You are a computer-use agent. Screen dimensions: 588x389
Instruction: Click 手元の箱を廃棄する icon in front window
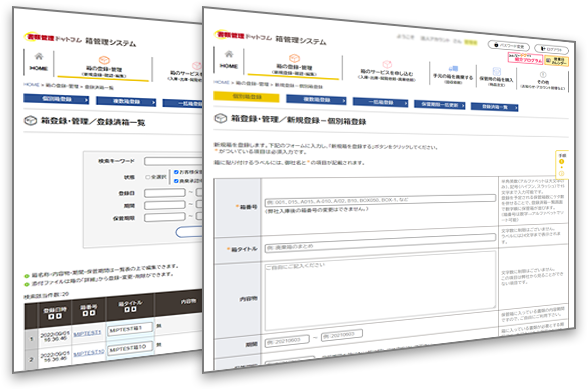coord(453,69)
